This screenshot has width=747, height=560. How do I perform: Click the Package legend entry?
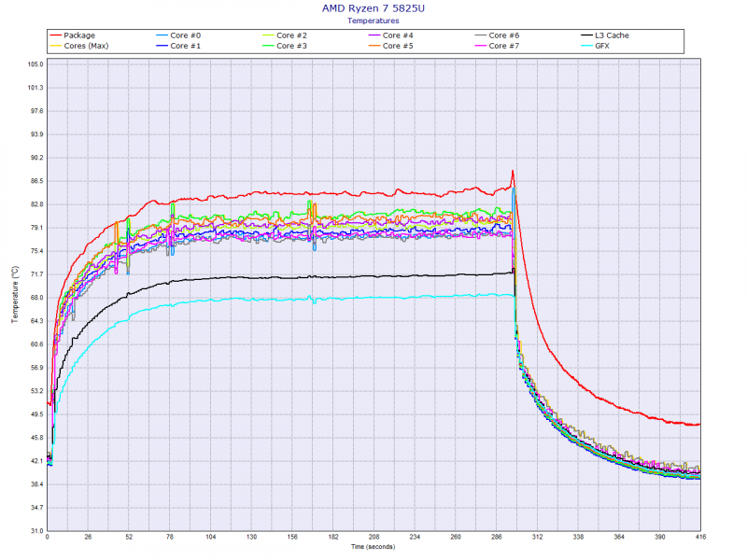[x=79, y=35]
